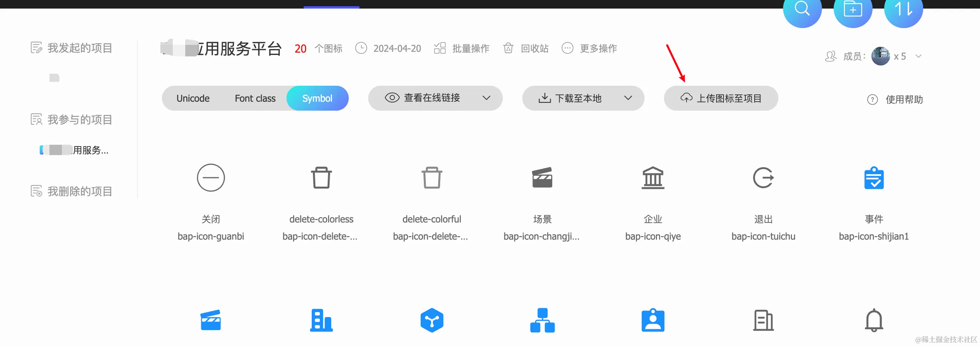Switch to Unicode mode
This screenshot has height=346, width=980.
(193, 98)
